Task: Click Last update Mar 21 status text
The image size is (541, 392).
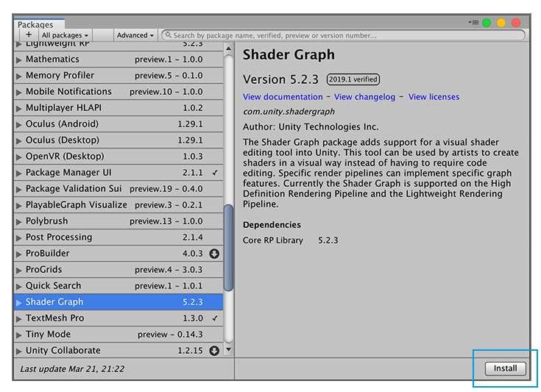Action: 72,369
